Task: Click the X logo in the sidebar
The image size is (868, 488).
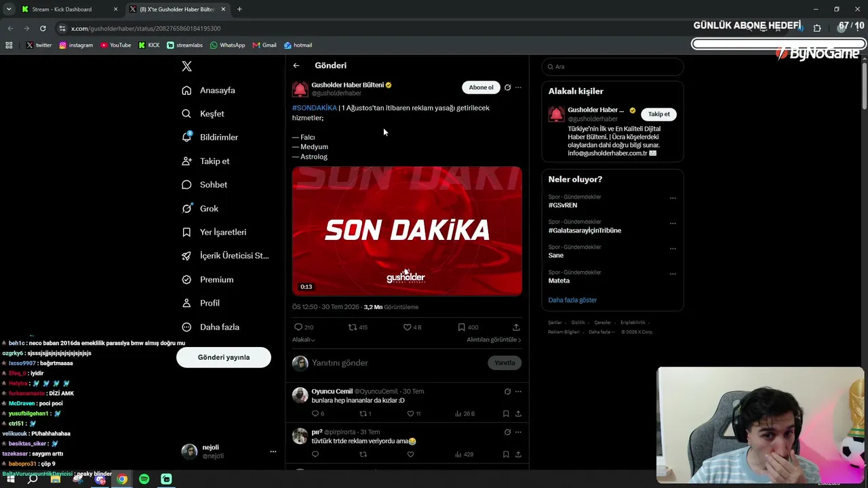Action: click(x=187, y=66)
